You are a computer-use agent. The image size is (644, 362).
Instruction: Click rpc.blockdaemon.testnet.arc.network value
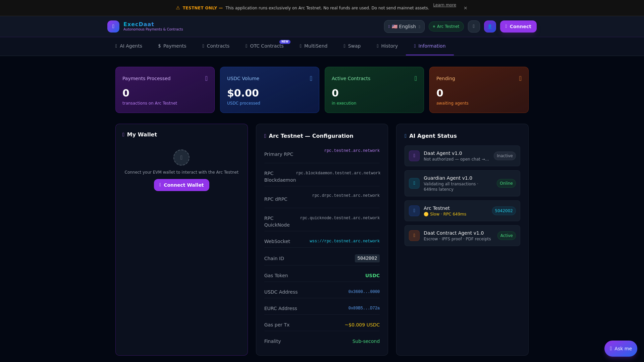pyautogui.click(x=338, y=173)
